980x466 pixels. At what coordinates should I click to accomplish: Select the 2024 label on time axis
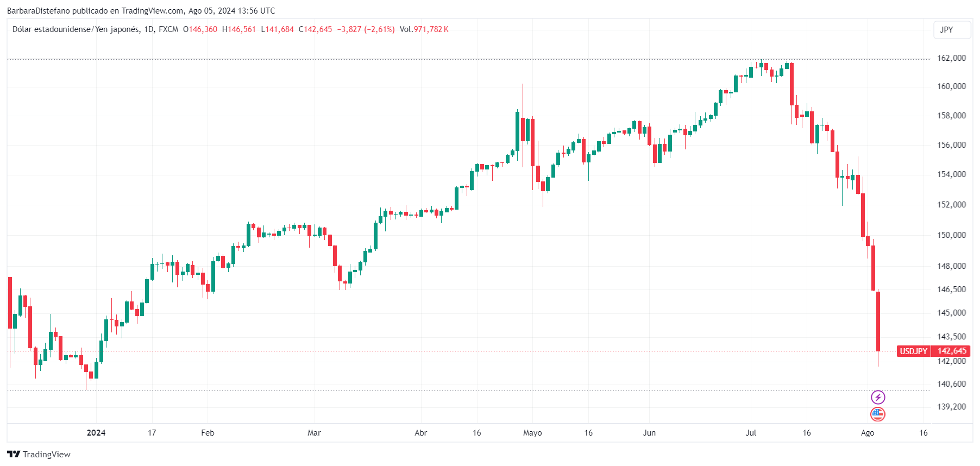(x=96, y=433)
